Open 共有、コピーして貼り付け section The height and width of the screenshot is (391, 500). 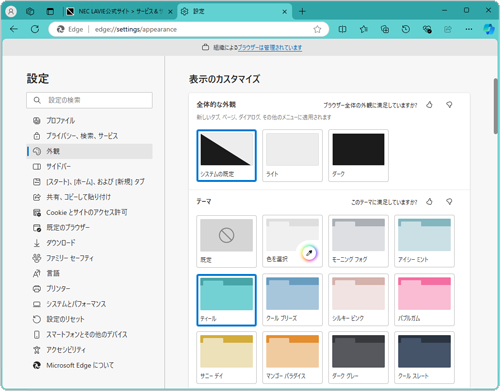click(x=89, y=197)
